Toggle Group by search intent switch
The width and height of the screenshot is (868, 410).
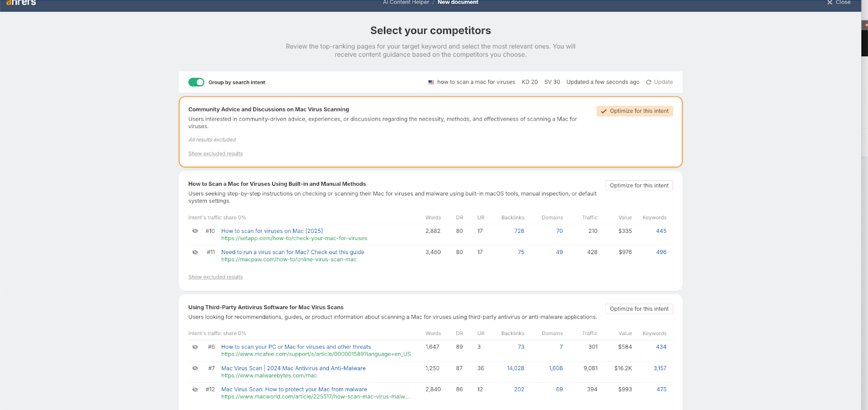point(196,82)
